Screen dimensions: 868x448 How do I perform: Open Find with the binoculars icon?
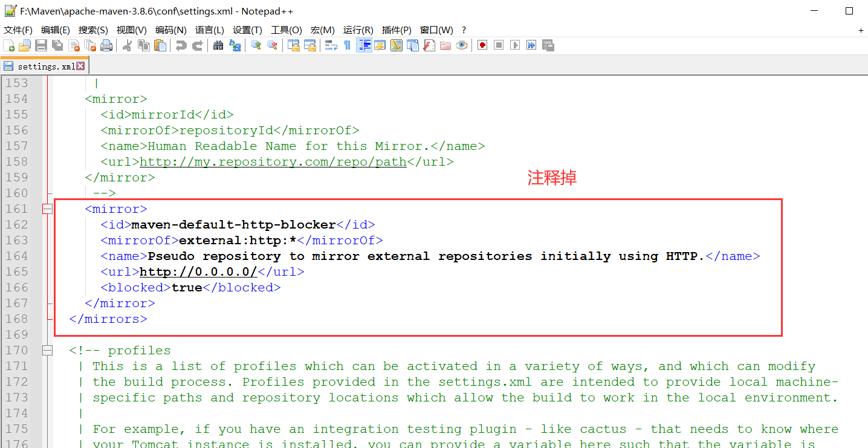point(218,45)
